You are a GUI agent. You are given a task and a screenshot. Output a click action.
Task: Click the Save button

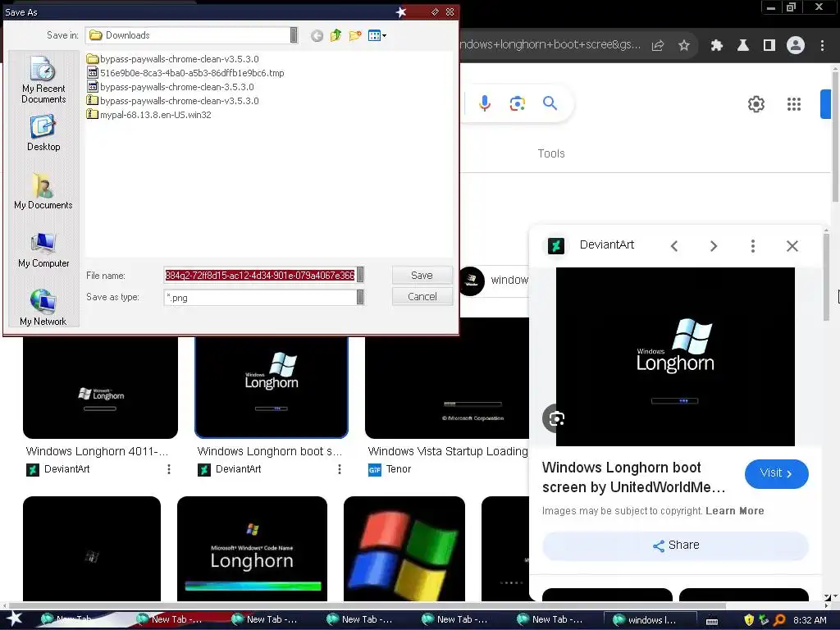click(x=422, y=275)
